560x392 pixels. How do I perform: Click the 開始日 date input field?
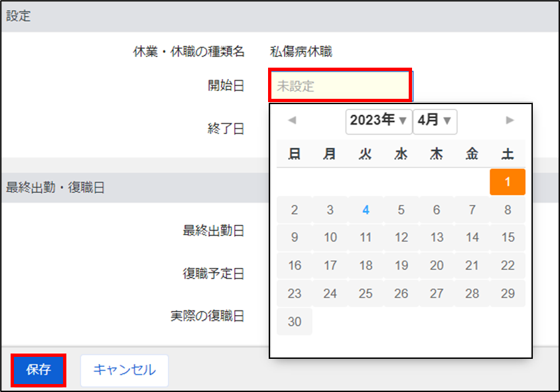pos(340,86)
